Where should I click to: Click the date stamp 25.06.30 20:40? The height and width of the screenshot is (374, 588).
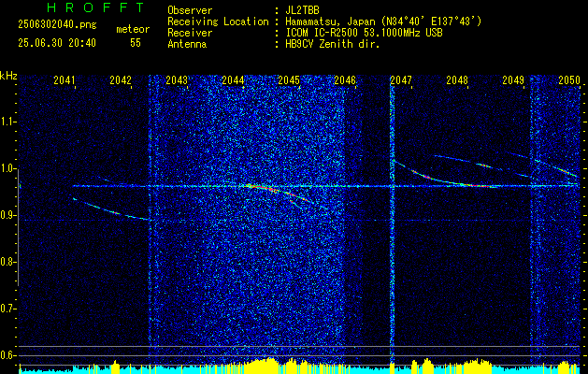57,43
